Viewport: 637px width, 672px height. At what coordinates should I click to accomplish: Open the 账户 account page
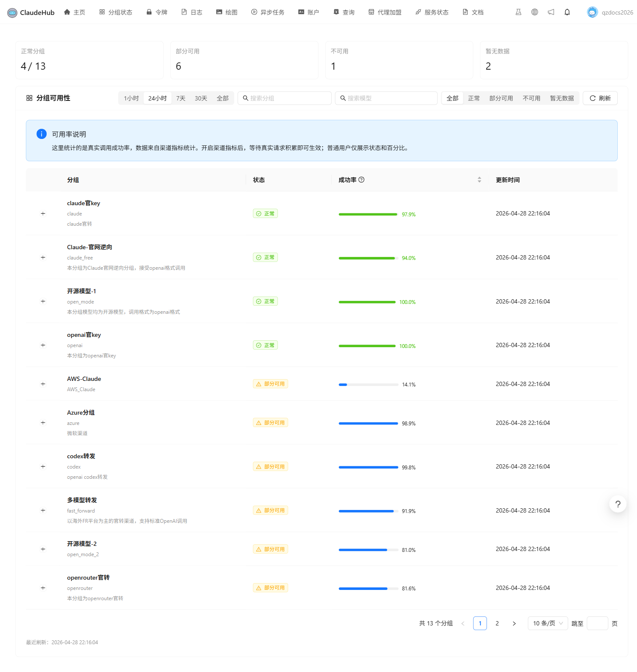pyautogui.click(x=308, y=12)
